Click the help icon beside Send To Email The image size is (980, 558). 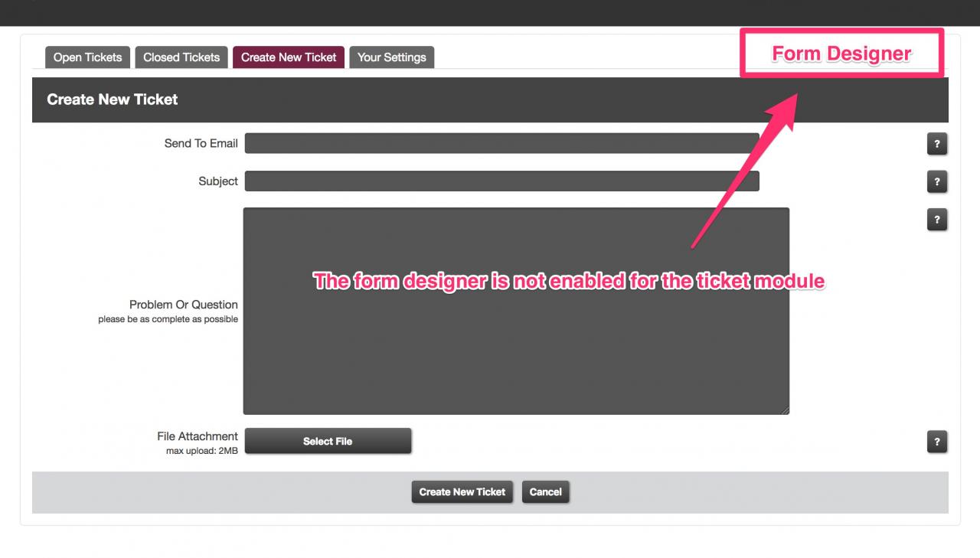pyautogui.click(x=937, y=144)
